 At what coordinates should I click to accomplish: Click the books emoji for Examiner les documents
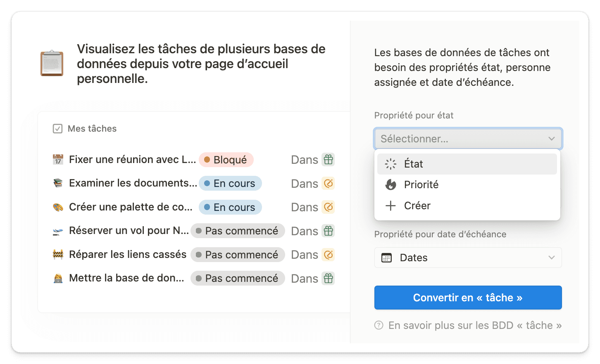[58, 183]
